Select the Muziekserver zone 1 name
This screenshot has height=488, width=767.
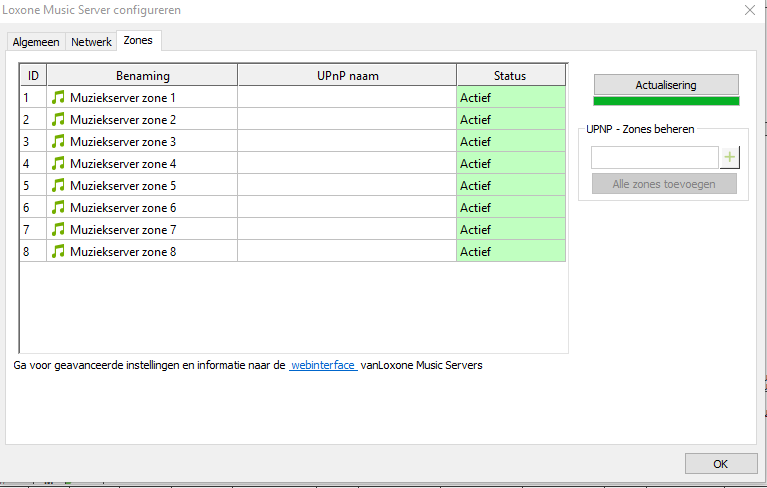coord(123,98)
